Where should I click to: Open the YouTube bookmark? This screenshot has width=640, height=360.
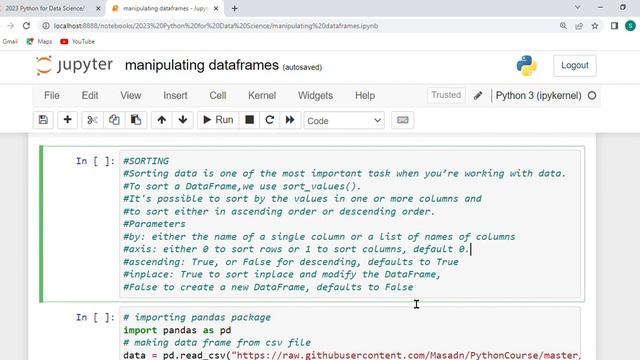click(x=78, y=42)
